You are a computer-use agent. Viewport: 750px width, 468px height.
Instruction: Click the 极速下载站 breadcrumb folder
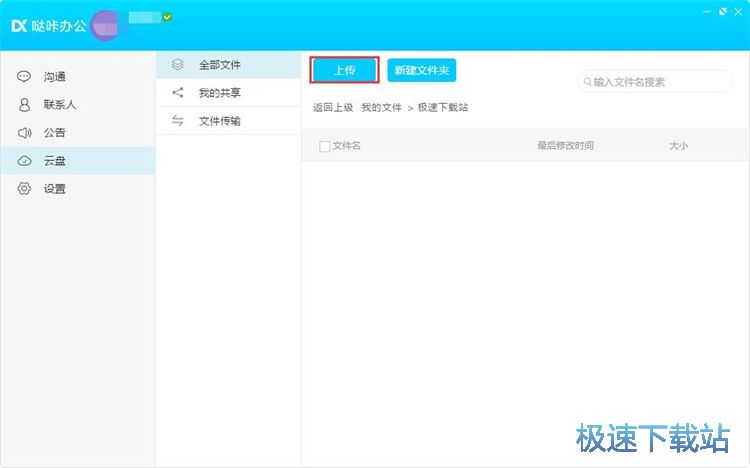[443, 107]
